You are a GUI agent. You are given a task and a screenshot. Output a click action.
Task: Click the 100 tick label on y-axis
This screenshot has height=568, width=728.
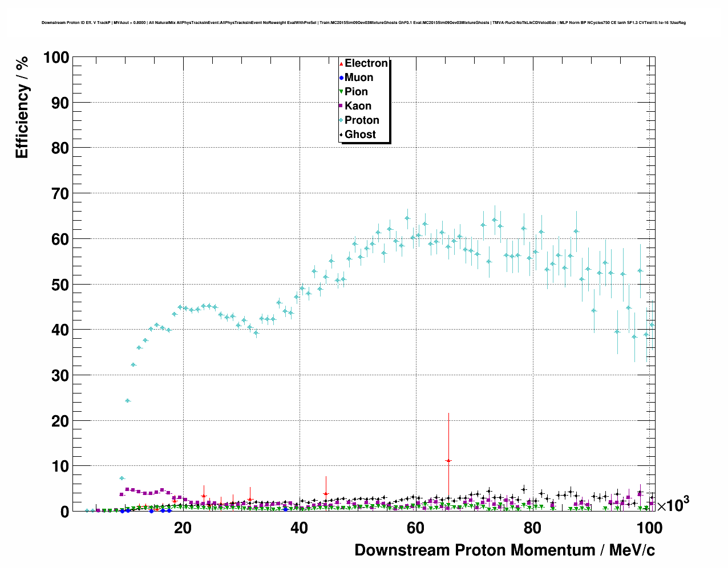pyautogui.click(x=55, y=58)
